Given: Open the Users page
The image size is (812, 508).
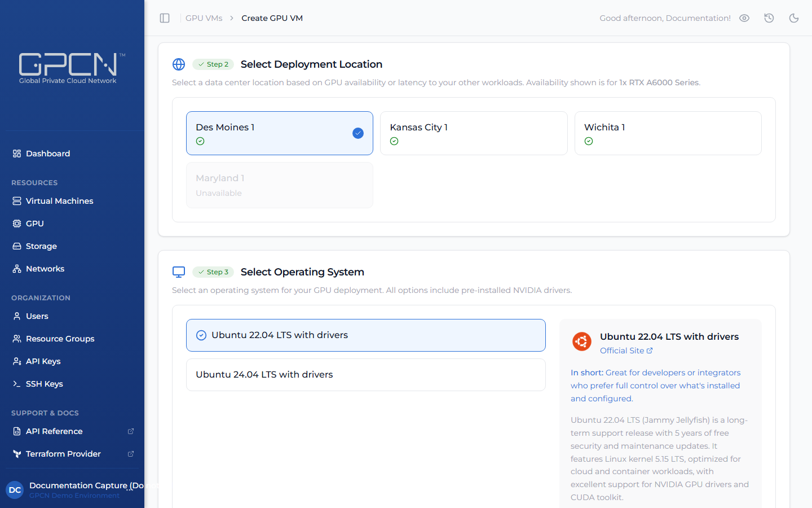Looking at the screenshot, I should tap(72, 316).
